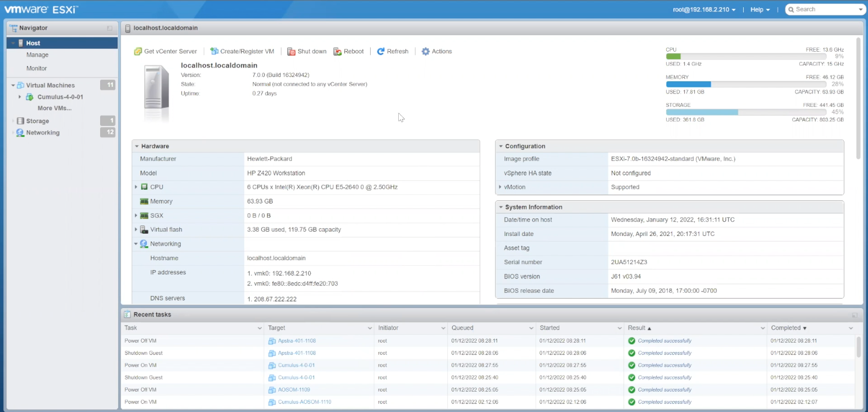Click the Storage icon in Navigator

(x=20, y=121)
